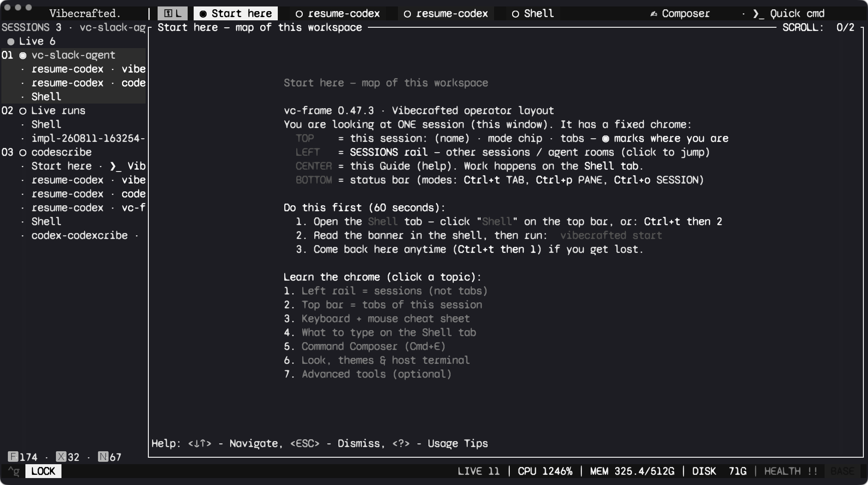Open resume-codex · vibe under vc-slack-agent

point(88,69)
